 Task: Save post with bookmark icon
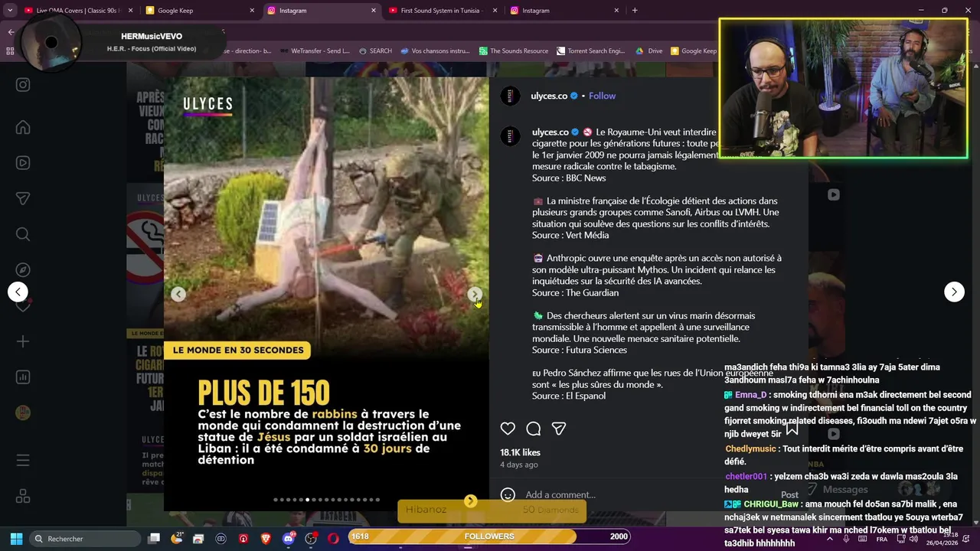coord(792,429)
